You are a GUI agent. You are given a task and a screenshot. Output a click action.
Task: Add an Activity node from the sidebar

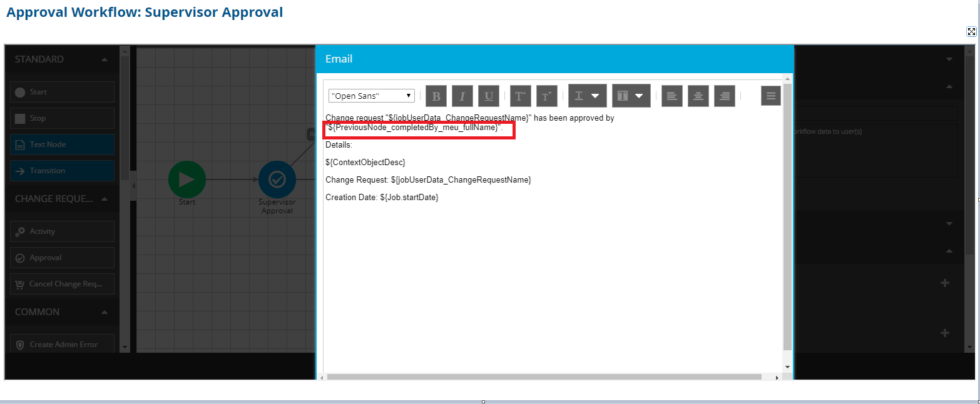(61, 231)
